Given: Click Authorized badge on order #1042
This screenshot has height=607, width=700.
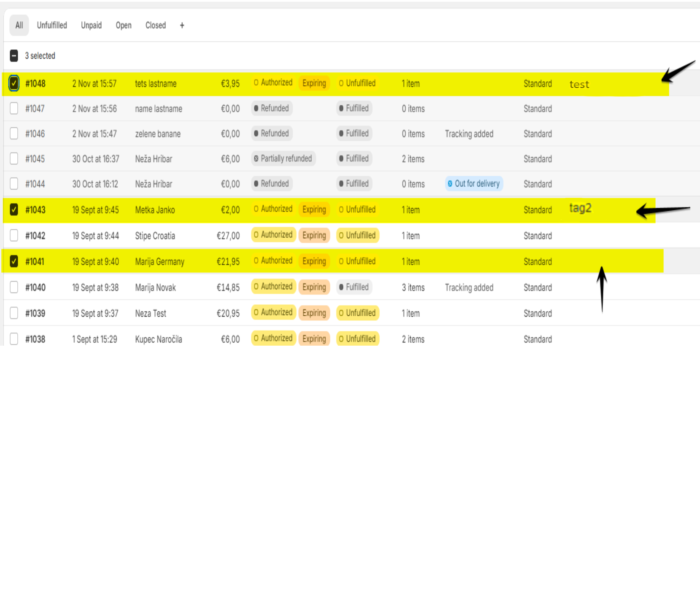Looking at the screenshot, I should (273, 235).
